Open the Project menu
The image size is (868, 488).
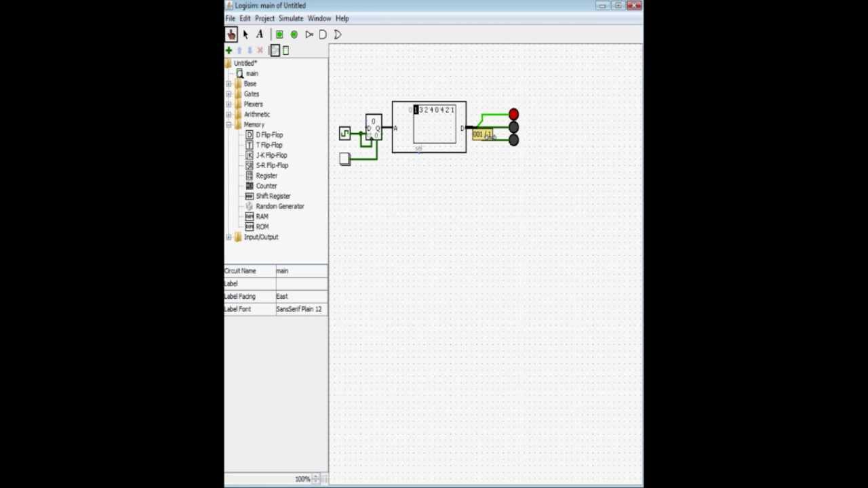[264, 18]
